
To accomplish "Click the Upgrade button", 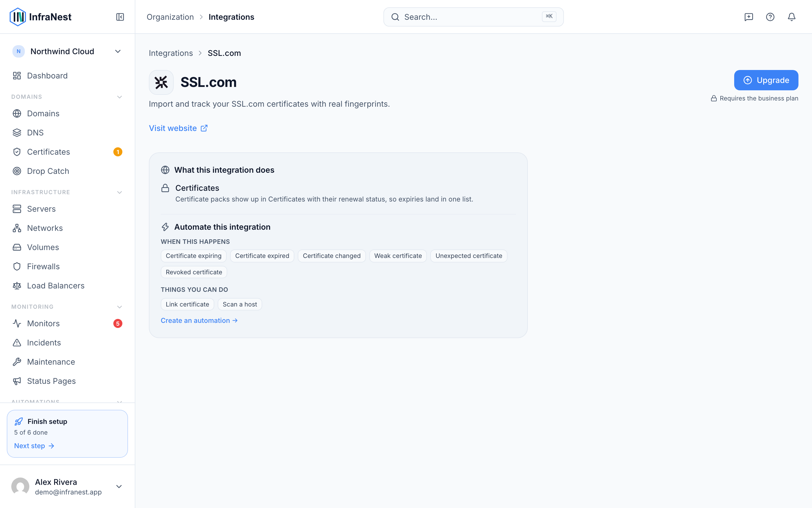I will pyautogui.click(x=766, y=80).
